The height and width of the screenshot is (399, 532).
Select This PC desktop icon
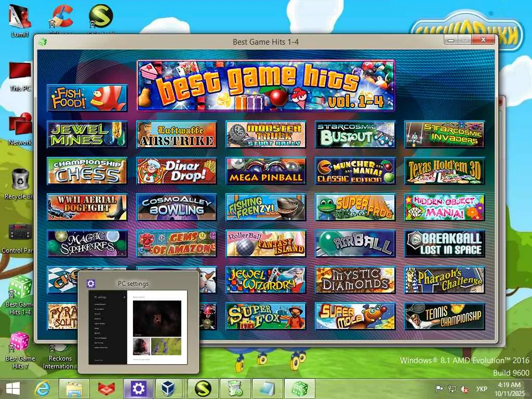tap(20, 77)
